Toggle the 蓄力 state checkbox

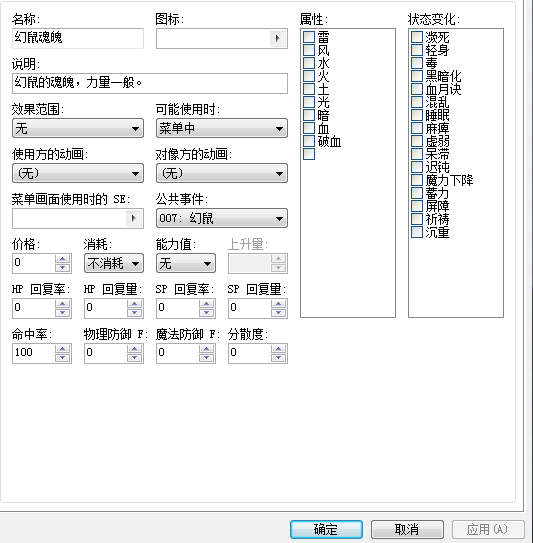417,193
